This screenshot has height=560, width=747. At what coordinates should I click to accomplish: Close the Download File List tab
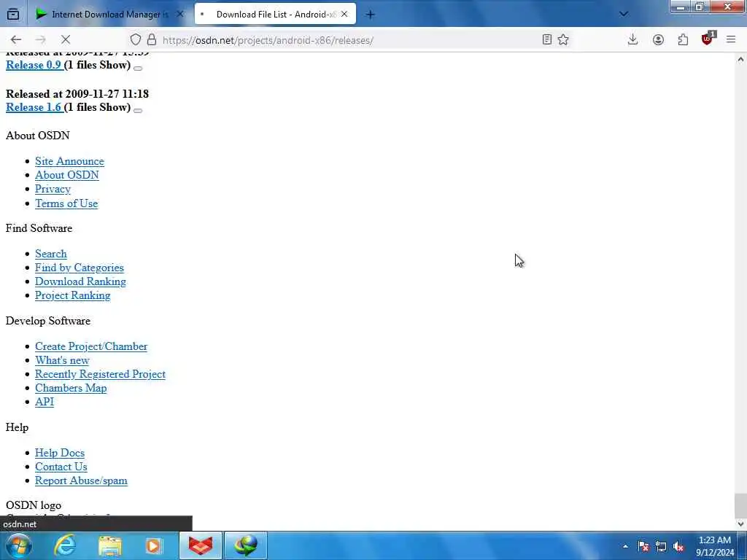click(344, 15)
